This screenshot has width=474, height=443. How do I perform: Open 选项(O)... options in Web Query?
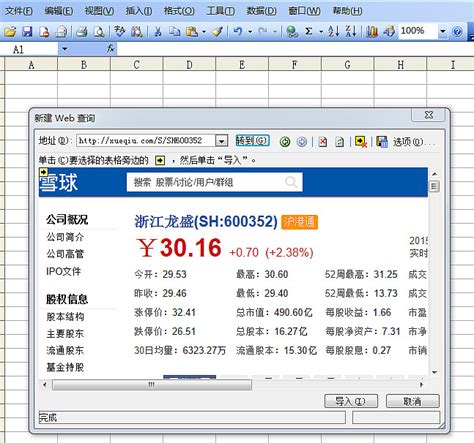click(414, 142)
